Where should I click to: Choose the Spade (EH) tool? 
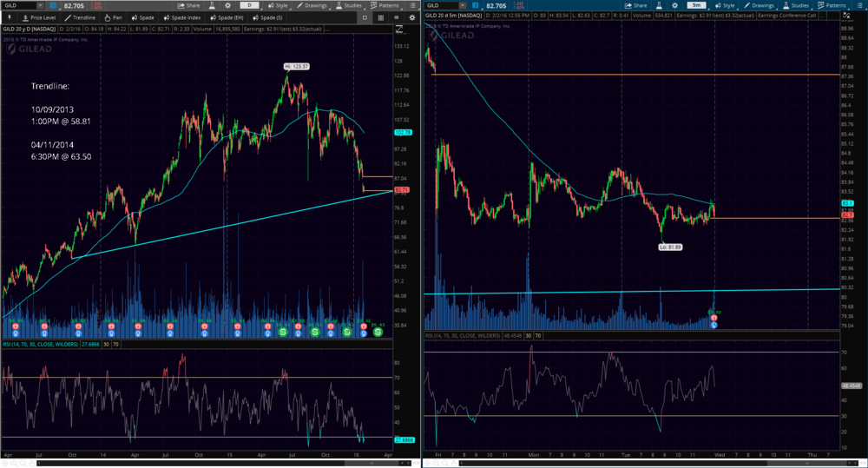227,17
